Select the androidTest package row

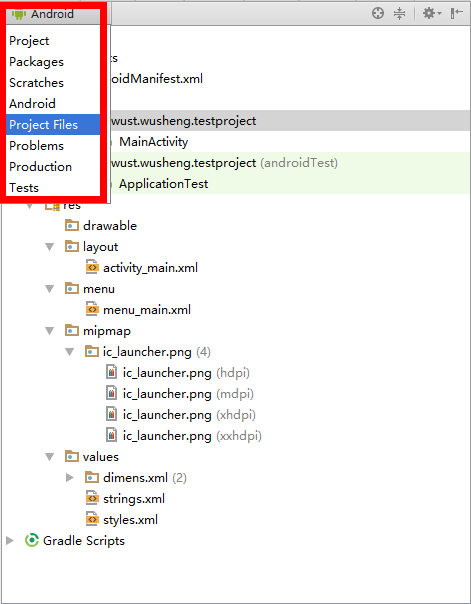pos(225,163)
